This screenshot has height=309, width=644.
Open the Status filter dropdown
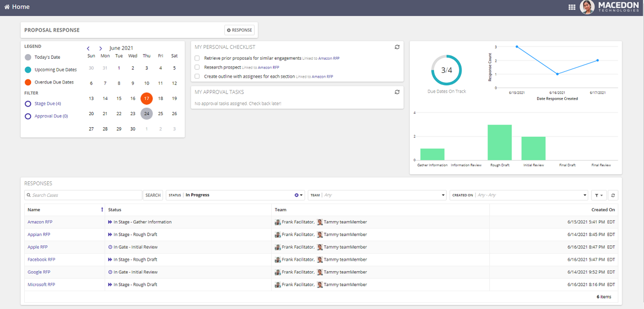point(235,195)
